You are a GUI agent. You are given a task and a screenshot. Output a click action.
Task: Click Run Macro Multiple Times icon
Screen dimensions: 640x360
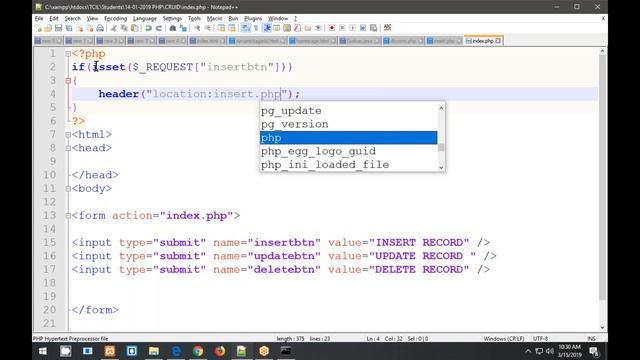363,28
